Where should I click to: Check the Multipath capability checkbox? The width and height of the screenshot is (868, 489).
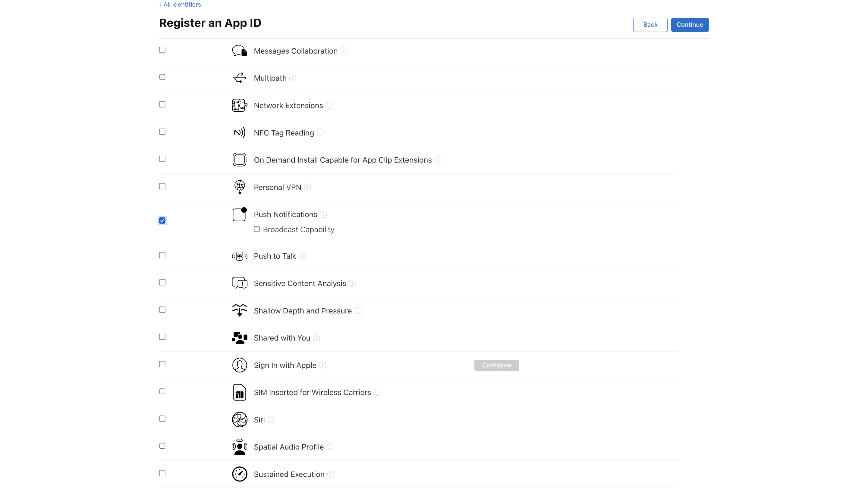[162, 77]
